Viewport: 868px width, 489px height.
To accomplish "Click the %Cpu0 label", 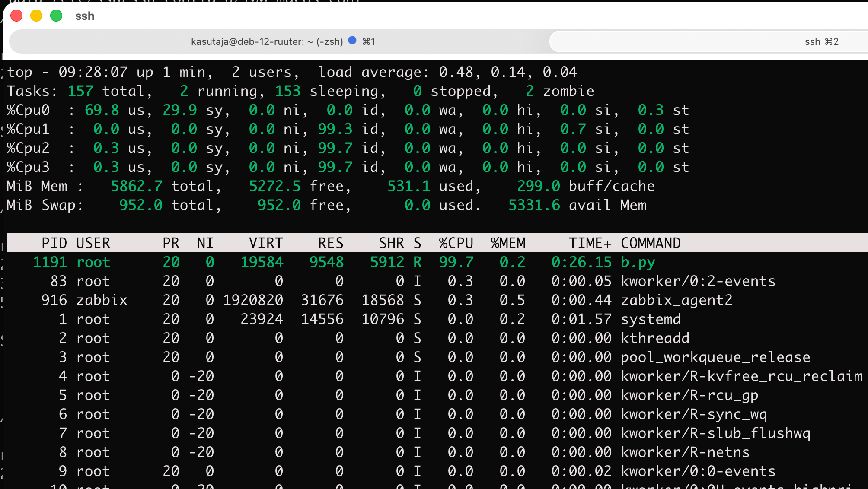I will tap(28, 110).
